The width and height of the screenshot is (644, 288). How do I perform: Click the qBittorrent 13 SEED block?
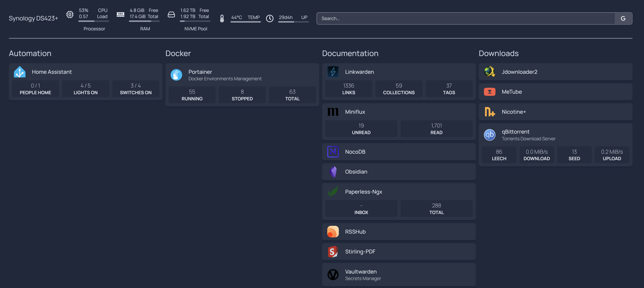tap(574, 155)
